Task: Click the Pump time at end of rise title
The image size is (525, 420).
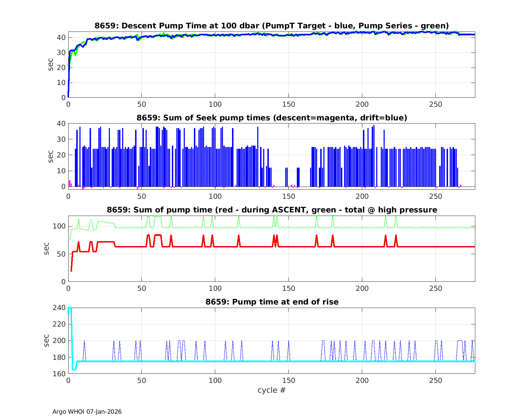Action: (x=272, y=302)
